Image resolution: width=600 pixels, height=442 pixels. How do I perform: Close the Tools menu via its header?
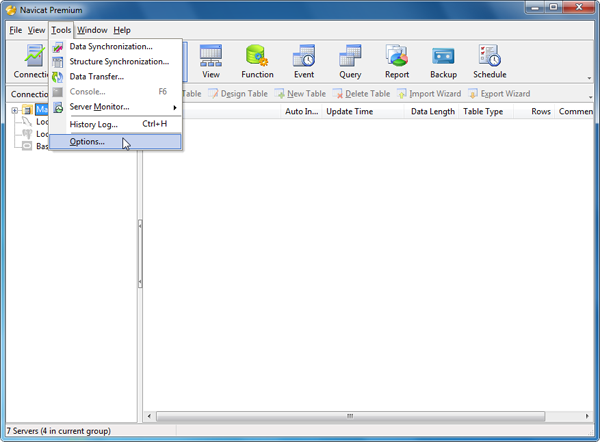coord(61,30)
